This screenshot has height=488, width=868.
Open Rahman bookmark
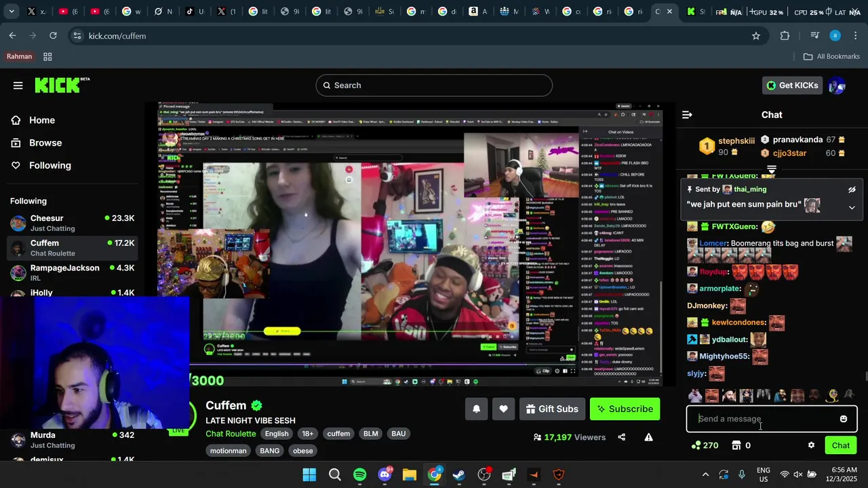(19, 57)
